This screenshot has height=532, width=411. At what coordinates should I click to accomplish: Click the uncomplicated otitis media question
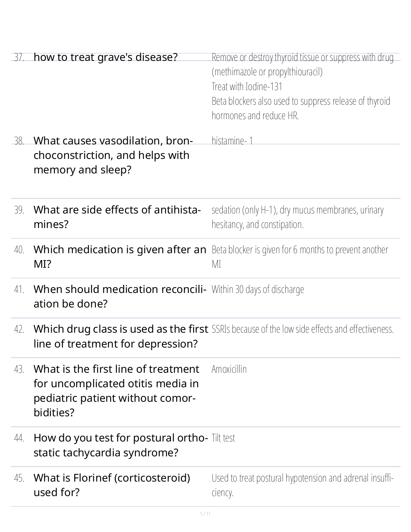pyautogui.click(x=116, y=391)
